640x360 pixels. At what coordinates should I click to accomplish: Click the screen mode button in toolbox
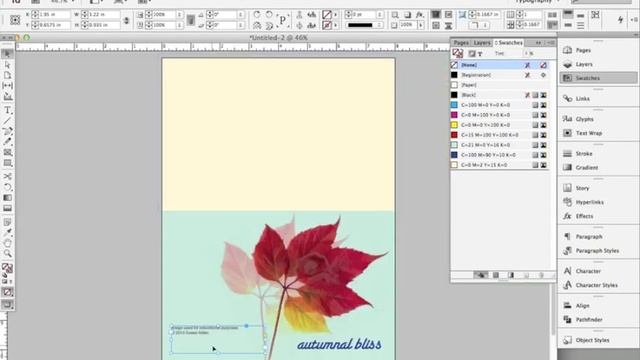pyautogui.click(x=7, y=304)
